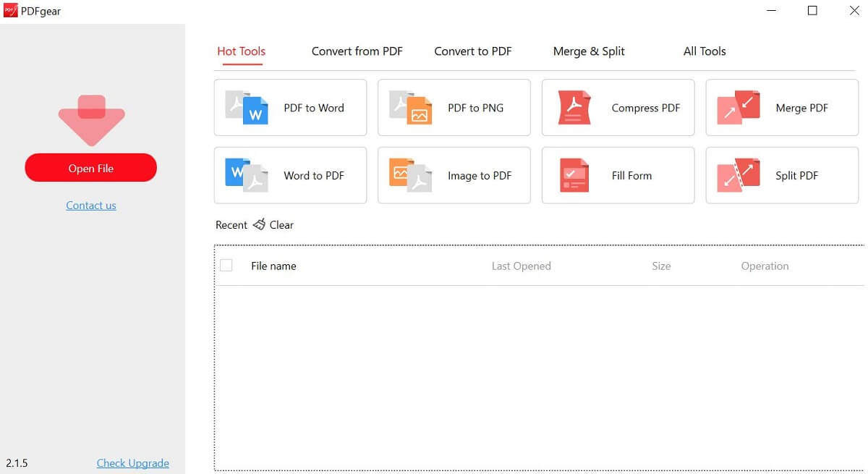Click the PDF to Word icon
The height and width of the screenshot is (474, 868).
(x=247, y=108)
